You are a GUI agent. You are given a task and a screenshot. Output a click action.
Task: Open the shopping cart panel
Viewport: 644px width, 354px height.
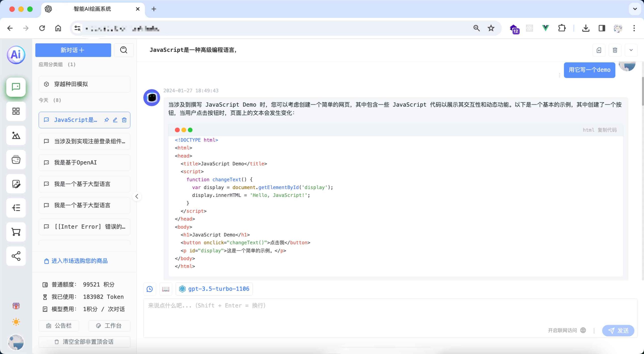(x=16, y=232)
